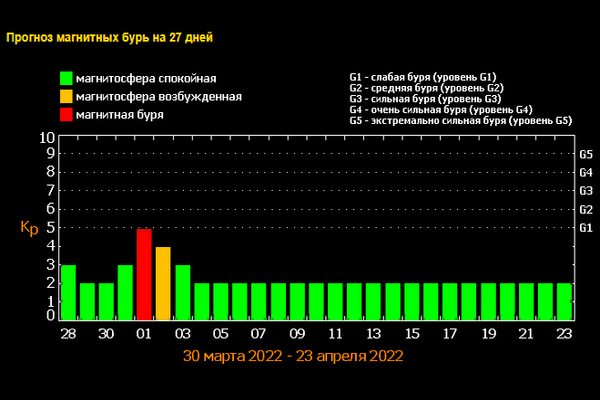Click the y-axis value '10'
This screenshot has width=600, height=400.
click(47, 138)
